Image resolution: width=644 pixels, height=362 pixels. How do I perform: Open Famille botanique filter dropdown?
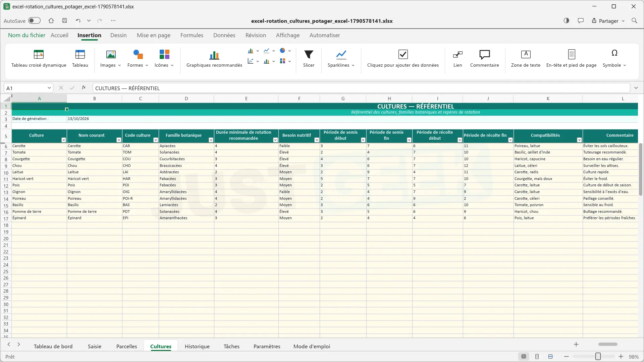pyautogui.click(x=211, y=140)
